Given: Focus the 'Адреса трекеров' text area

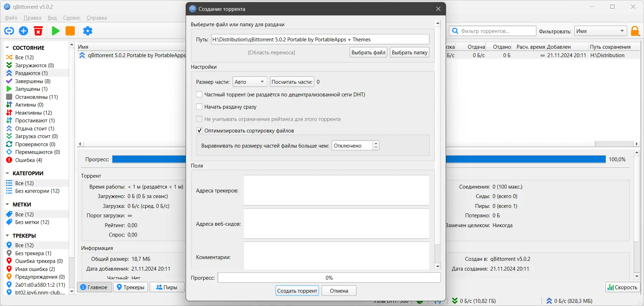Looking at the screenshot, I should (337, 190).
